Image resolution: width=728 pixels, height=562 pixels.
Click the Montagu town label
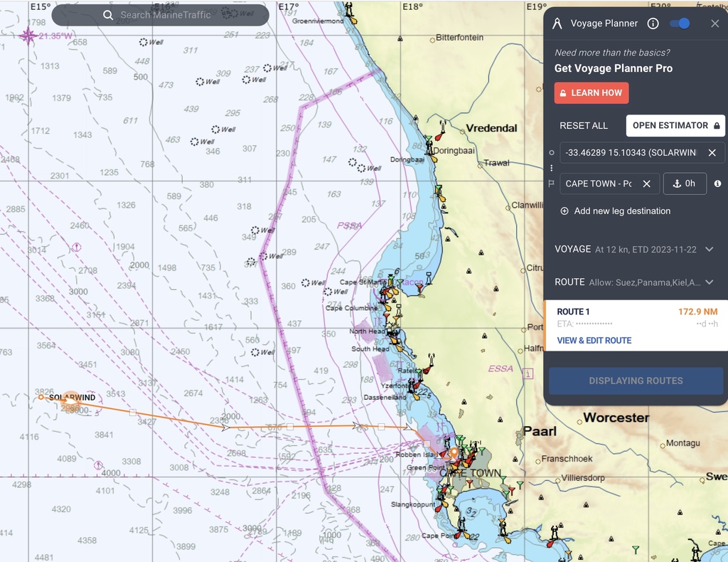pos(683,443)
